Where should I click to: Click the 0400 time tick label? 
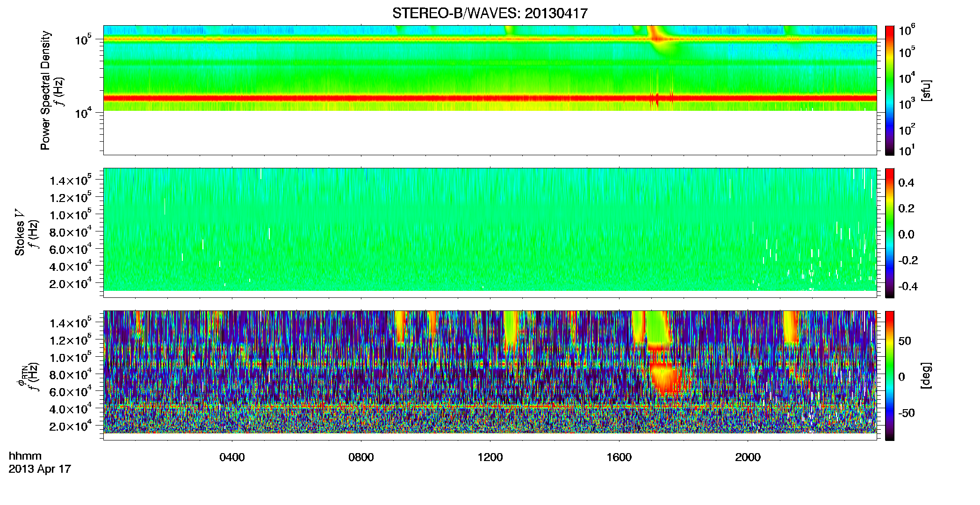coord(232,457)
